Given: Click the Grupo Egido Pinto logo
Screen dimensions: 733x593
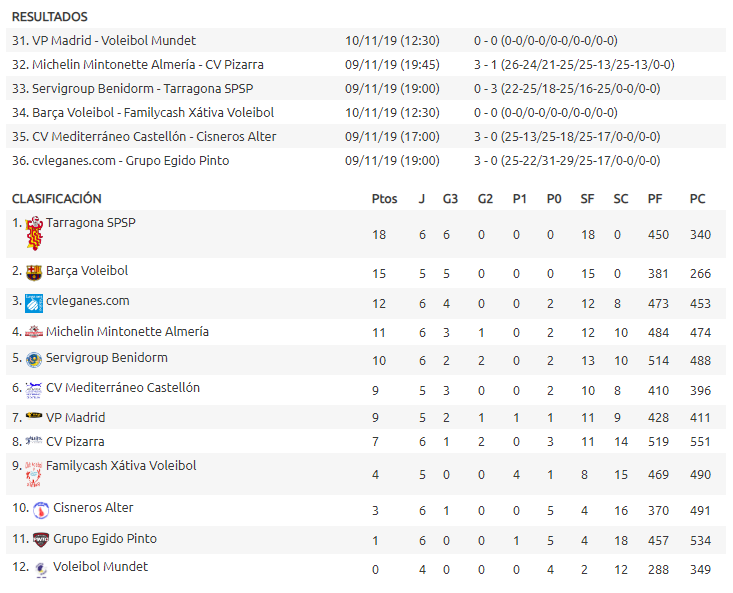Looking at the screenshot, I should (x=41, y=540).
